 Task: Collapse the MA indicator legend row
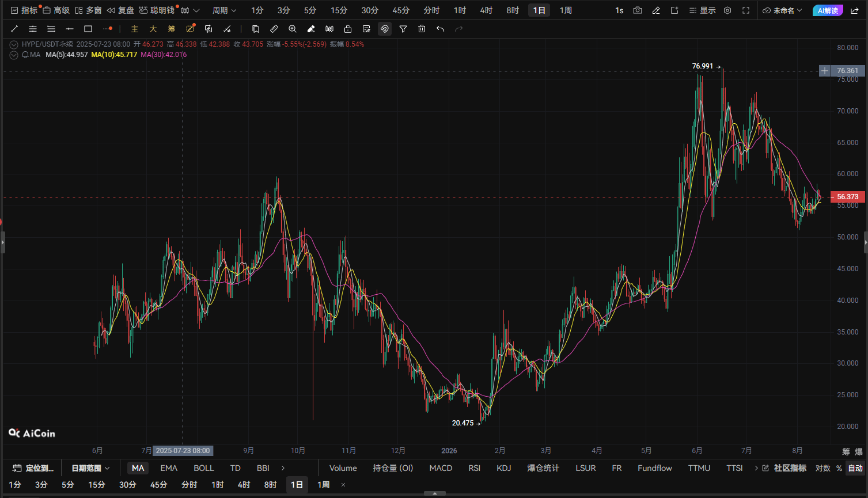(14, 55)
